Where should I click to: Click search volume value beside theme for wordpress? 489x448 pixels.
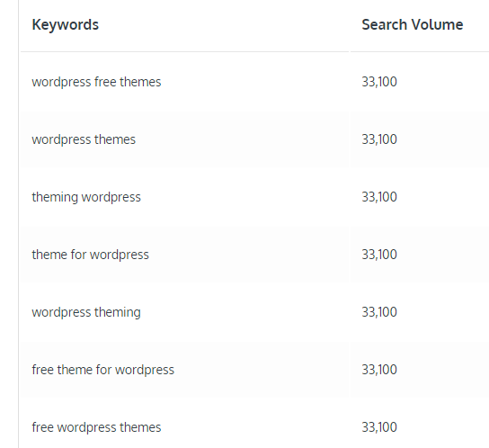point(379,255)
